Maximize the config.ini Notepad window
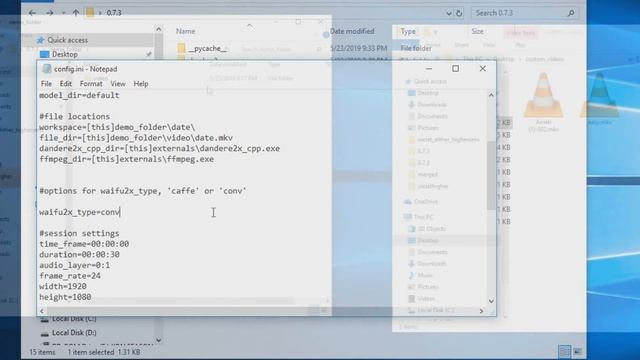This screenshot has width=640, height=360. pyautogui.click(x=456, y=69)
